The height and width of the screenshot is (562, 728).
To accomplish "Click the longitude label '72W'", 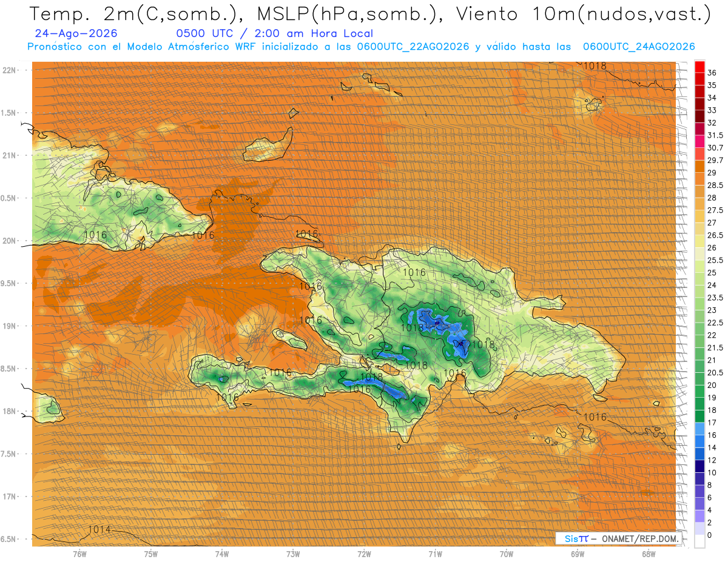I will (364, 555).
